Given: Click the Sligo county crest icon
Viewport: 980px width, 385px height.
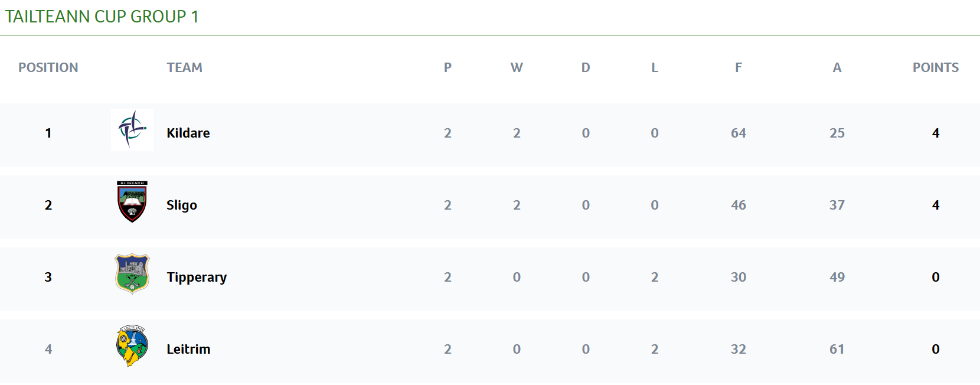Looking at the screenshot, I should pyautogui.click(x=132, y=202).
